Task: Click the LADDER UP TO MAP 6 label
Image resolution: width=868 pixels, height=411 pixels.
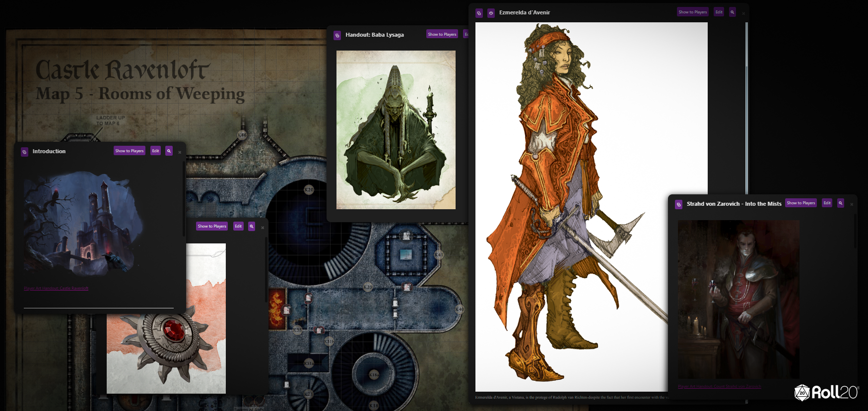Action: tap(110, 120)
